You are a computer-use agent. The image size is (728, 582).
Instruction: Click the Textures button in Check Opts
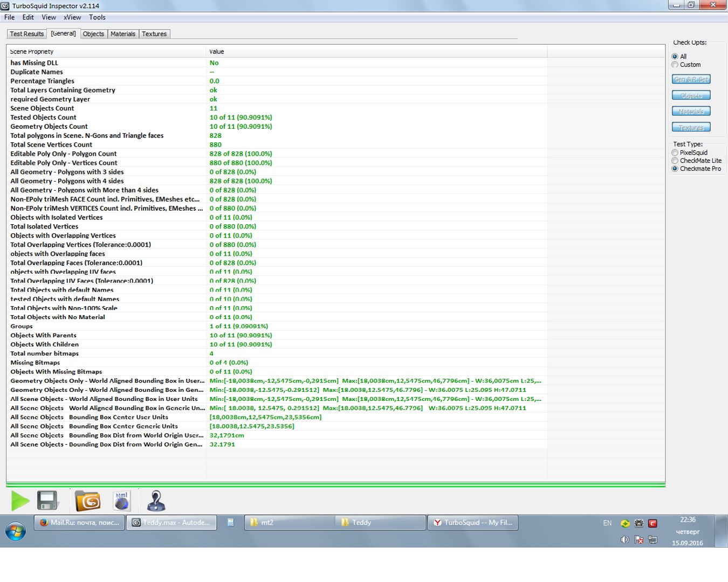(691, 127)
